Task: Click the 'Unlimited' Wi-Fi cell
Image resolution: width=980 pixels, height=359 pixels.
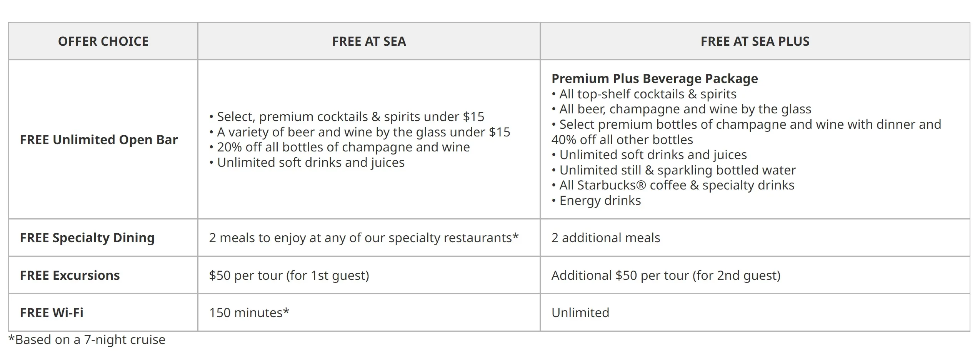Action: point(580,312)
